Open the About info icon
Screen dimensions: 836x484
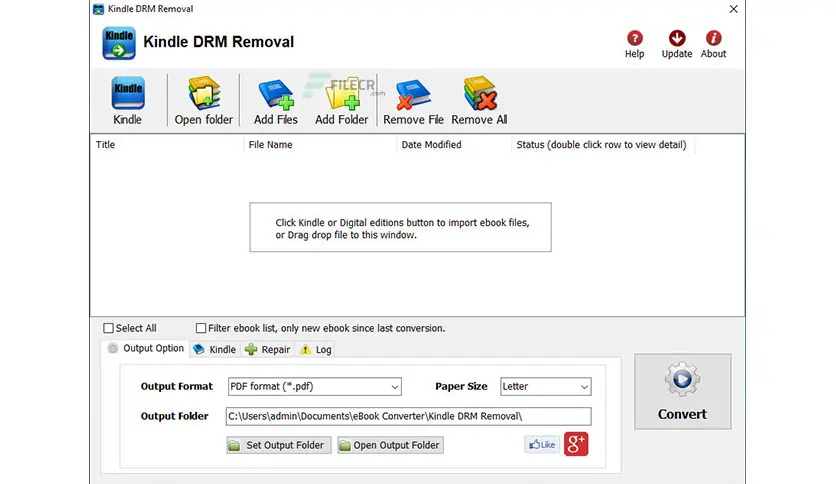tap(713, 38)
